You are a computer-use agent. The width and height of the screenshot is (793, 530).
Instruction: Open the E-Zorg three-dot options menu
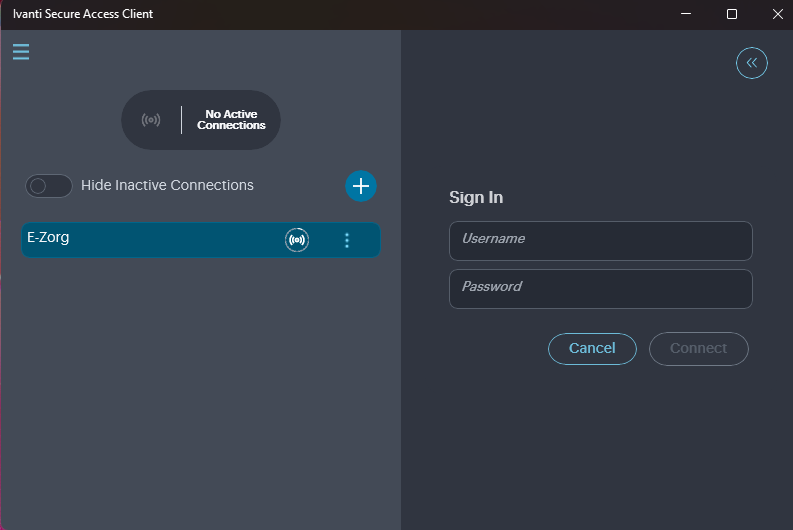coord(347,240)
